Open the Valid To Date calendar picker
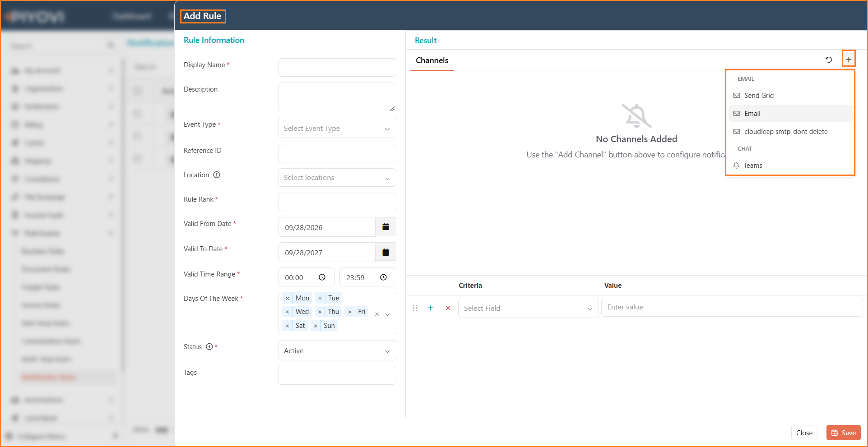 tap(386, 252)
